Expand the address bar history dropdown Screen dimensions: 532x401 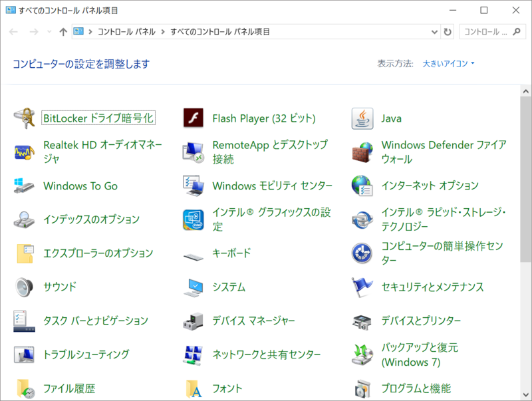tap(434, 32)
